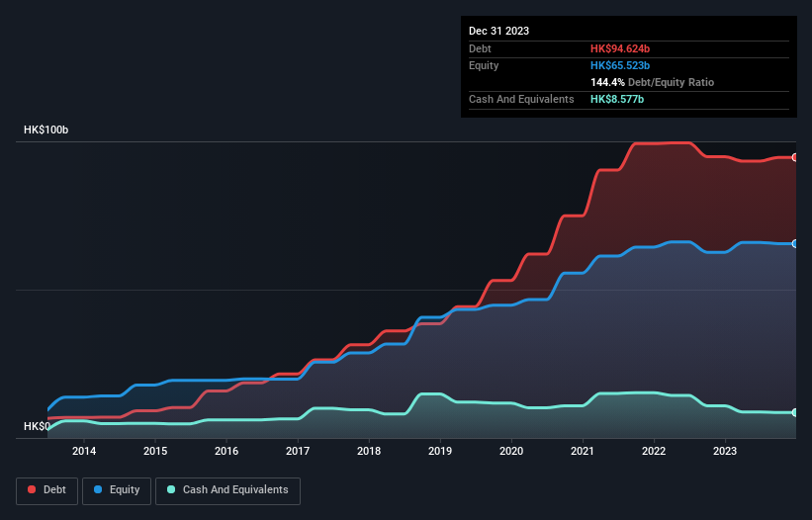This screenshot has height=520, width=812.
Task: Toggle the Equity series legend button
Action: (x=117, y=490)
